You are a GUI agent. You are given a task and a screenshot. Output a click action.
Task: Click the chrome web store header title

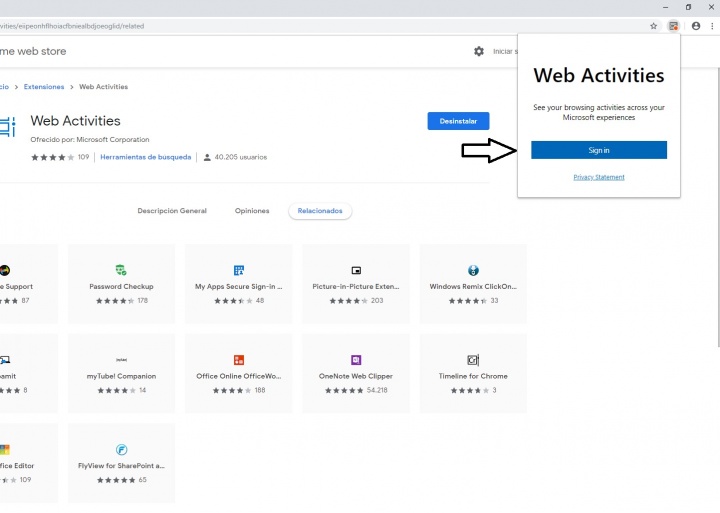point(33,51)
